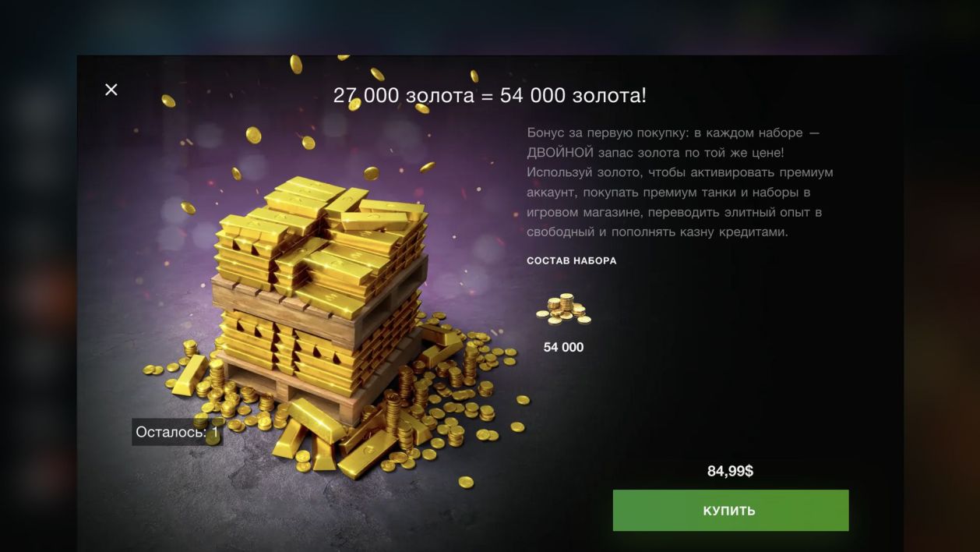Close the gold offer dialog with X
The width and height of the screenshot is (980, 552).
pyautogui.click(x=111, y=90)
